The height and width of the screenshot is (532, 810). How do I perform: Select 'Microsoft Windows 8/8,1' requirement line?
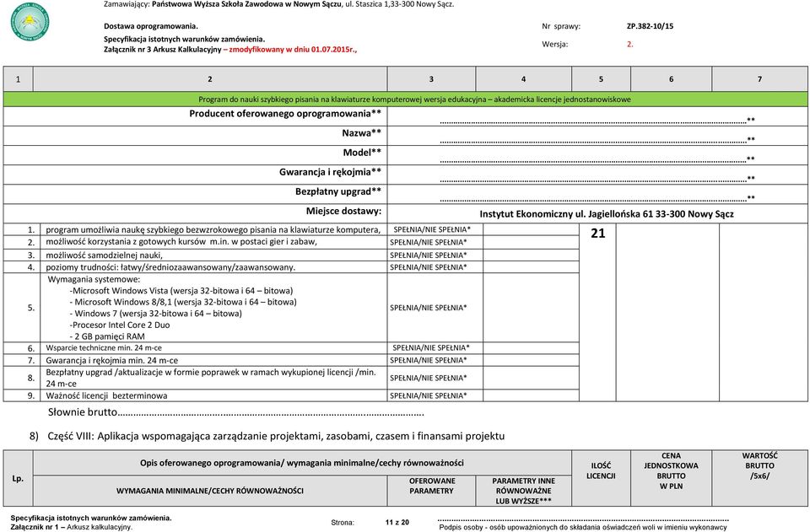pyautogui.click(x=183, y=302)
